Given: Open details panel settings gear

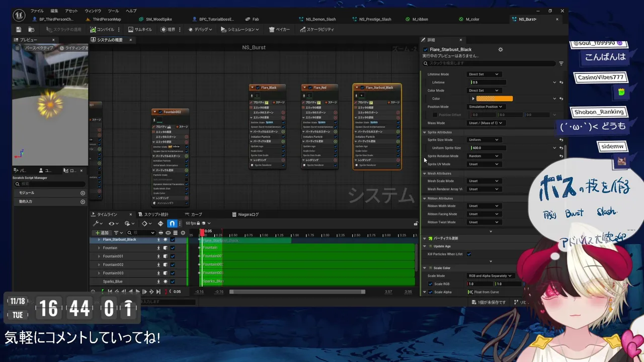Looking at the screenshot, I should [x=500, y=49].
